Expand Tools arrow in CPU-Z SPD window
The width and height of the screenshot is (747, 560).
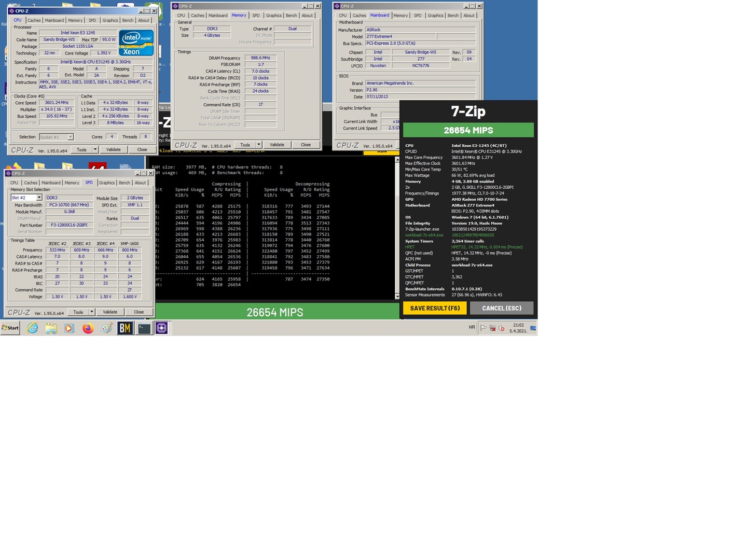[x=92, y=312]
